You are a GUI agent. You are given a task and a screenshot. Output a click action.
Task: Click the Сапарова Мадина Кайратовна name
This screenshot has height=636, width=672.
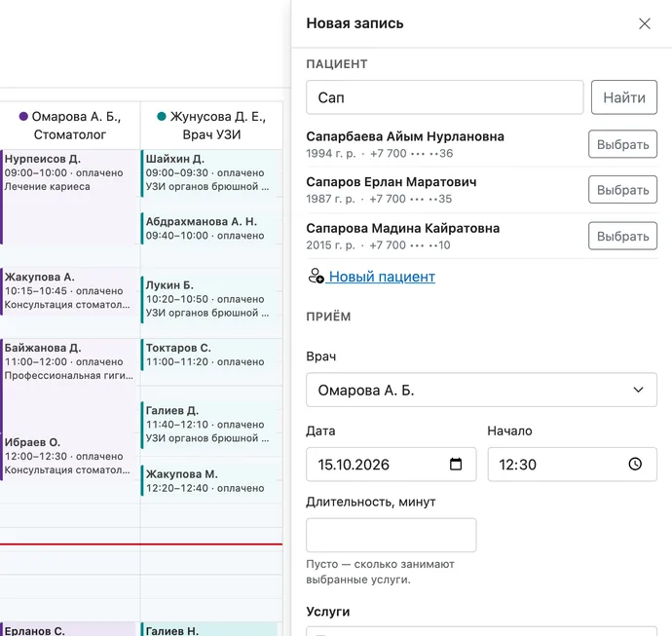point(403,229)
